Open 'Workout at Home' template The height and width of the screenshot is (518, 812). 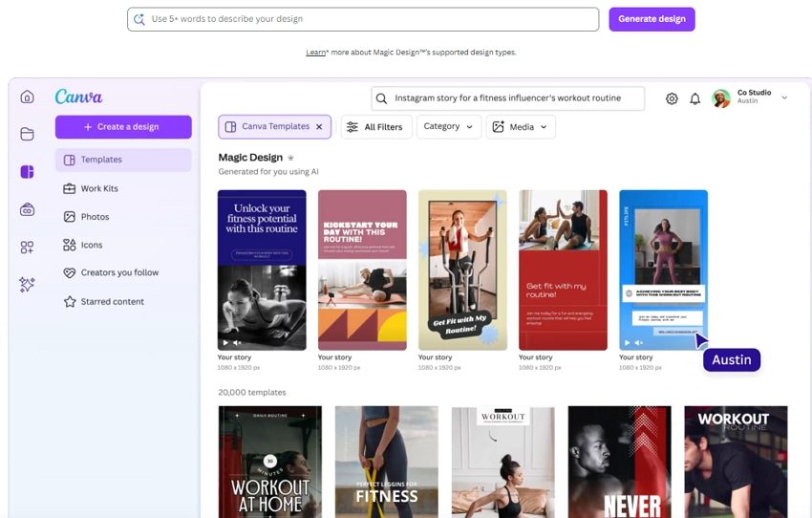coord(269,462)
